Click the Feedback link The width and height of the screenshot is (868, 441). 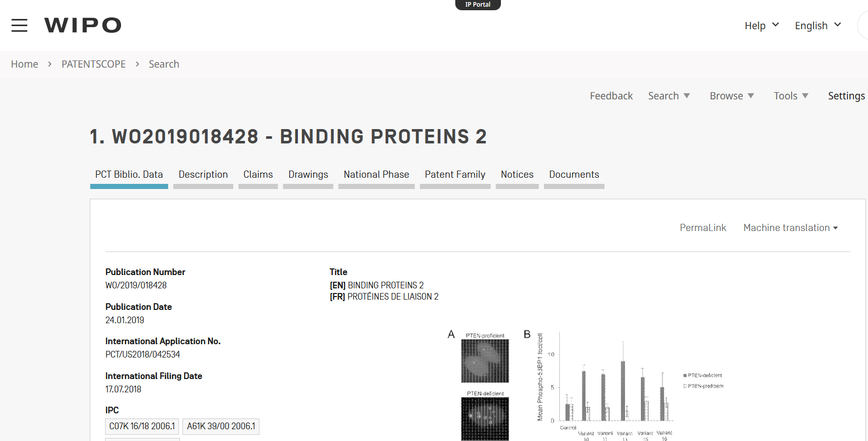[611, 96]
